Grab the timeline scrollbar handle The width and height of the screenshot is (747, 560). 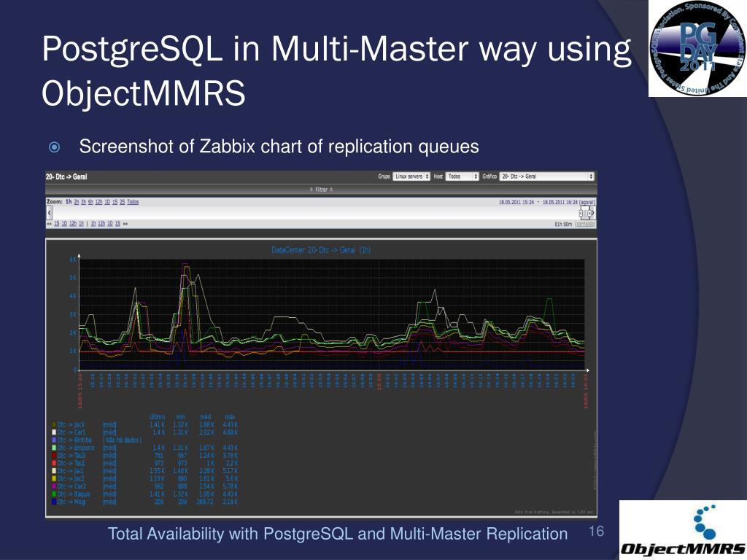(x=584, y=213)
